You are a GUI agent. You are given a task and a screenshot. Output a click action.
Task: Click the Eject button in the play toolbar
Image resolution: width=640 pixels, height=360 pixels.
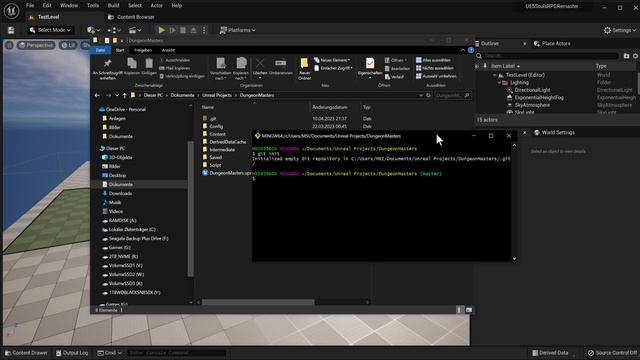coord(193,30)
